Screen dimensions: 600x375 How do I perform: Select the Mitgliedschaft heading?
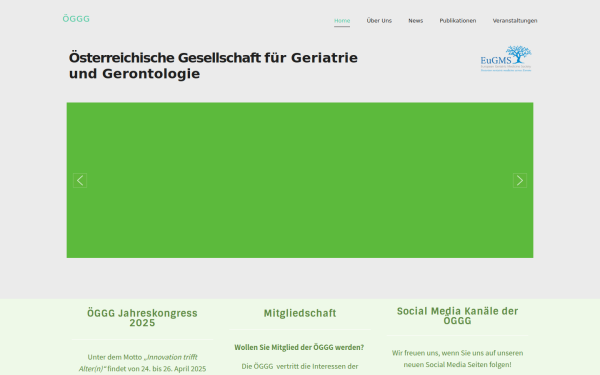click(x=300, y=313)
